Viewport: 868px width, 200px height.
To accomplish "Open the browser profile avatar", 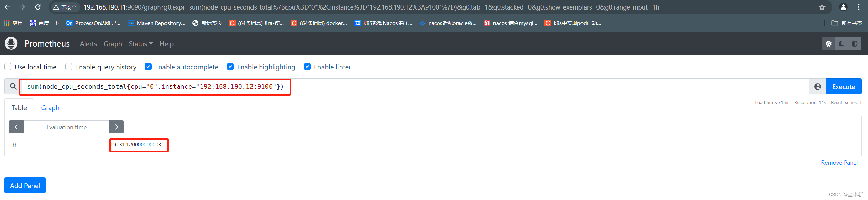I will (x=843, y=7).
